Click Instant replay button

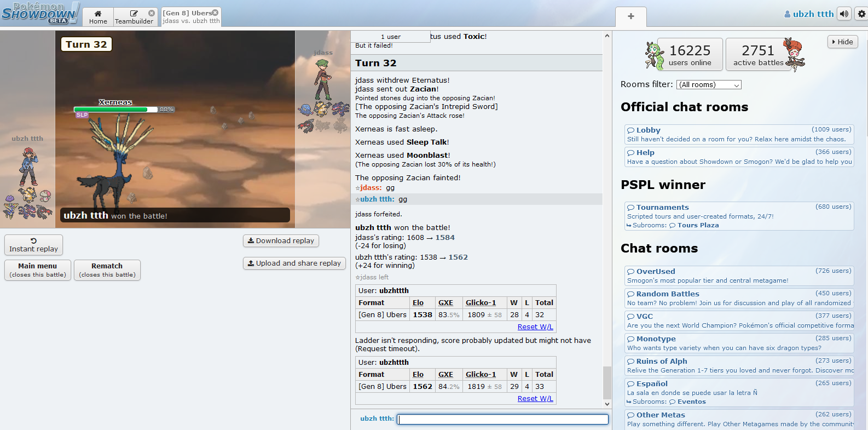(x=33, y=245)
